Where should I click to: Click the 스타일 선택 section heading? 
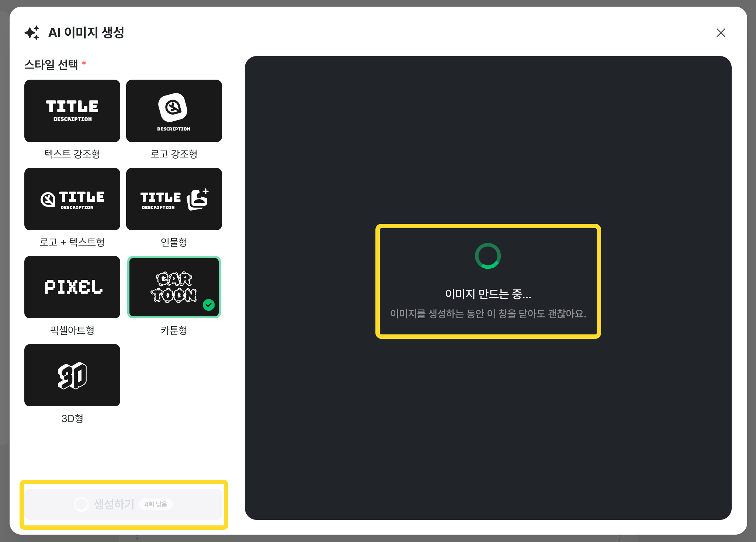(51, 65)
